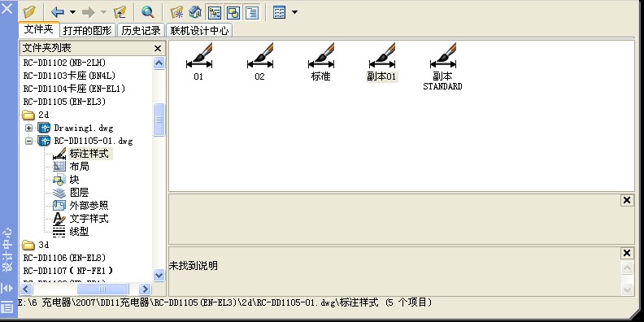Select the 标准 dimension style item

[x=320, y=62]
